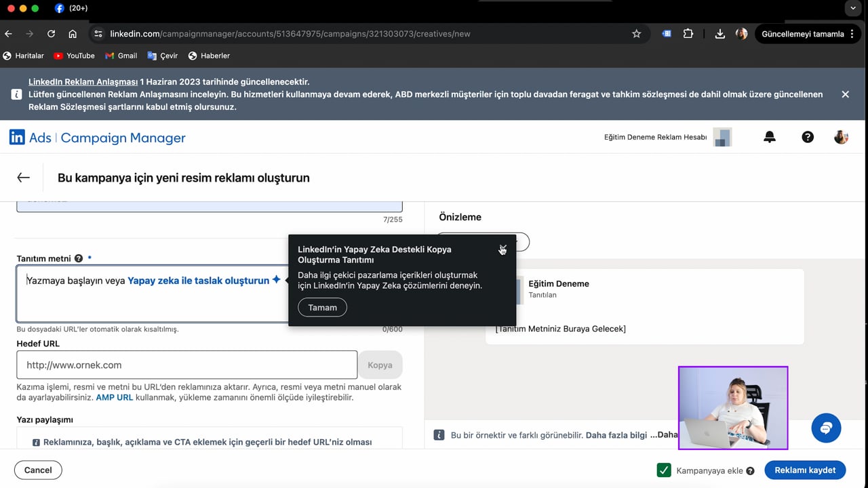Click the LinkedIn Ads Campaign Manager logo

97,138
